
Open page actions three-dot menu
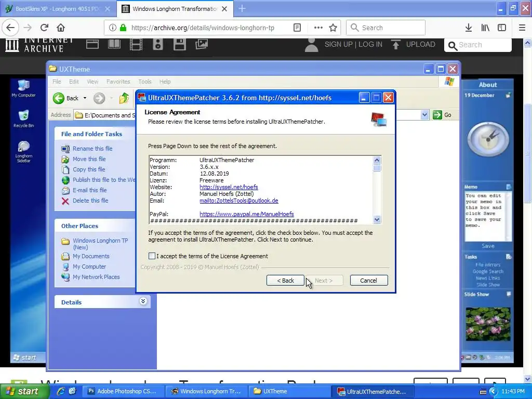(318, 28)
